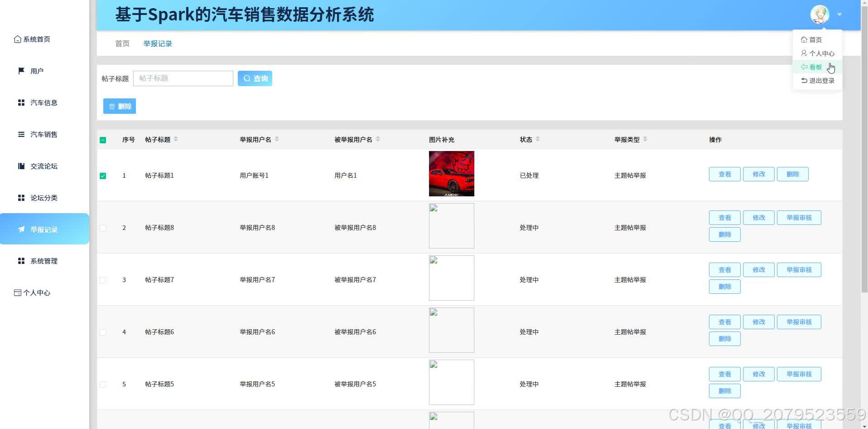Viewport: 868px width, 429px height.
Task: Click the grid icon beside 系统管理
Action: (x=21, y=261)
